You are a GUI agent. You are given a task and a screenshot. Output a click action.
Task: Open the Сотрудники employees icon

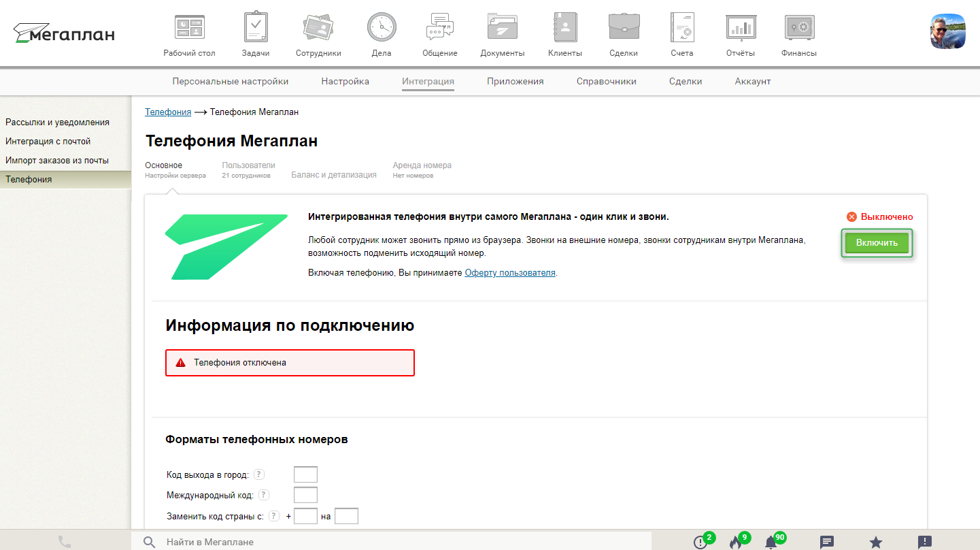pyautogui.click(x=318, y=28)
